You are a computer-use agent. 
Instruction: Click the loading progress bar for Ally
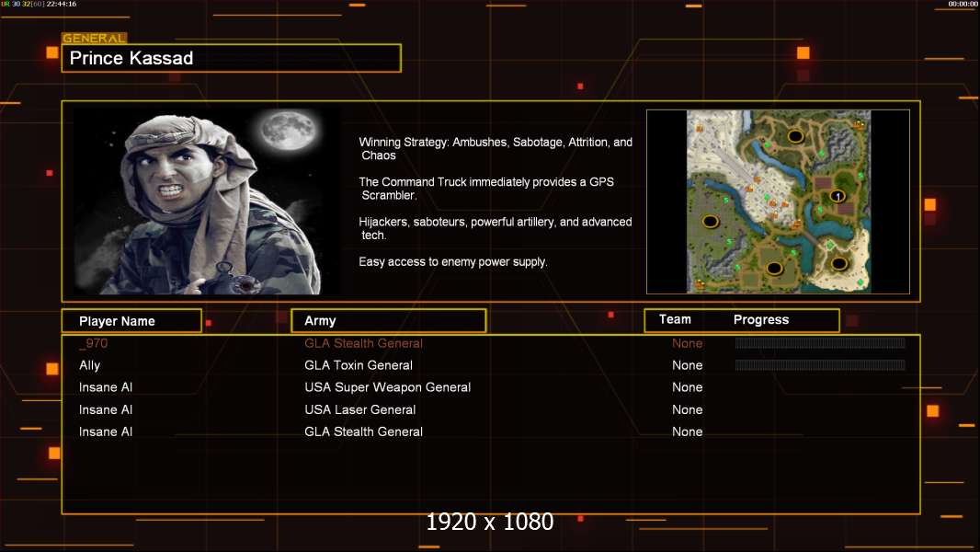[x=820, y=365]
